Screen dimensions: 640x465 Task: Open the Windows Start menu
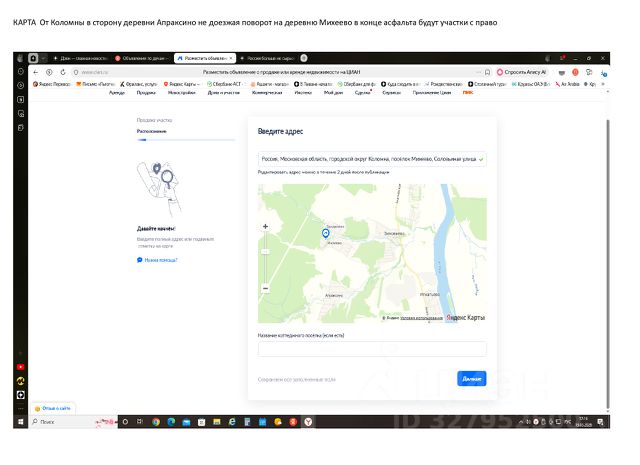20,422
